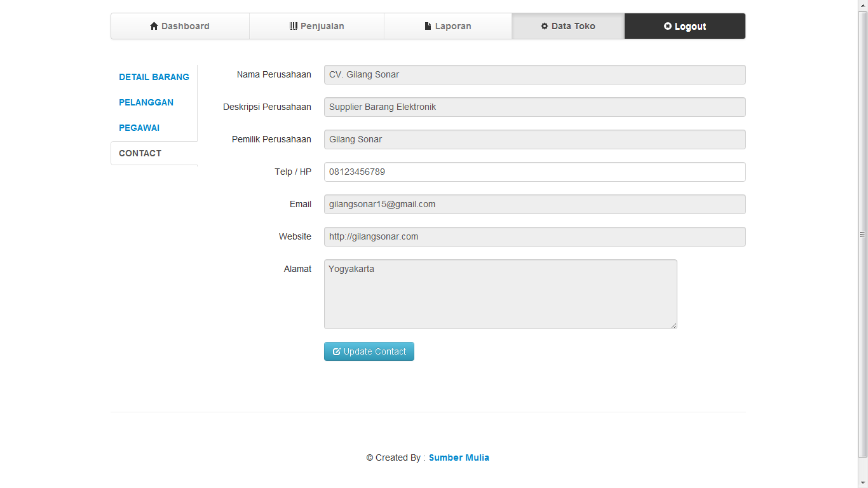Click the page's vertical scrollbar
The width and height of the screenshot is (868, 488).
coord(862,234)
